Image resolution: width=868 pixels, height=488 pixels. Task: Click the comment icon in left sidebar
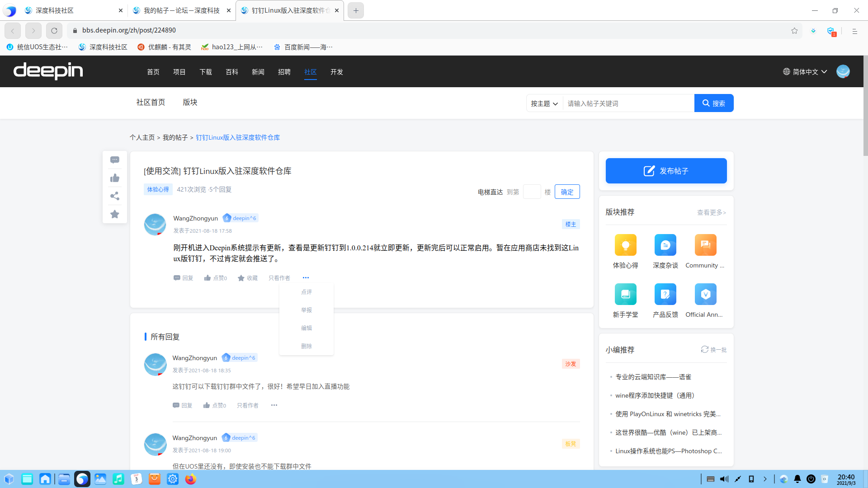coord(115,160)
